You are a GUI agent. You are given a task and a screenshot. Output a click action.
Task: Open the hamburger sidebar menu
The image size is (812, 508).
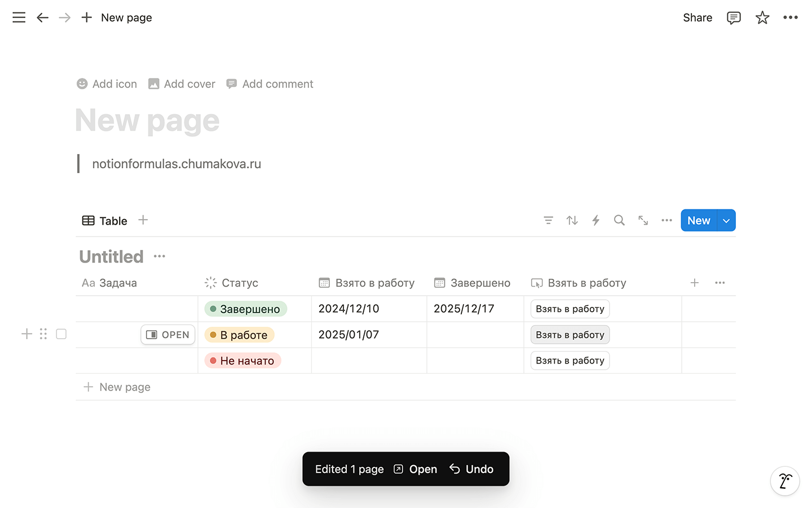(x=19, y=17)
